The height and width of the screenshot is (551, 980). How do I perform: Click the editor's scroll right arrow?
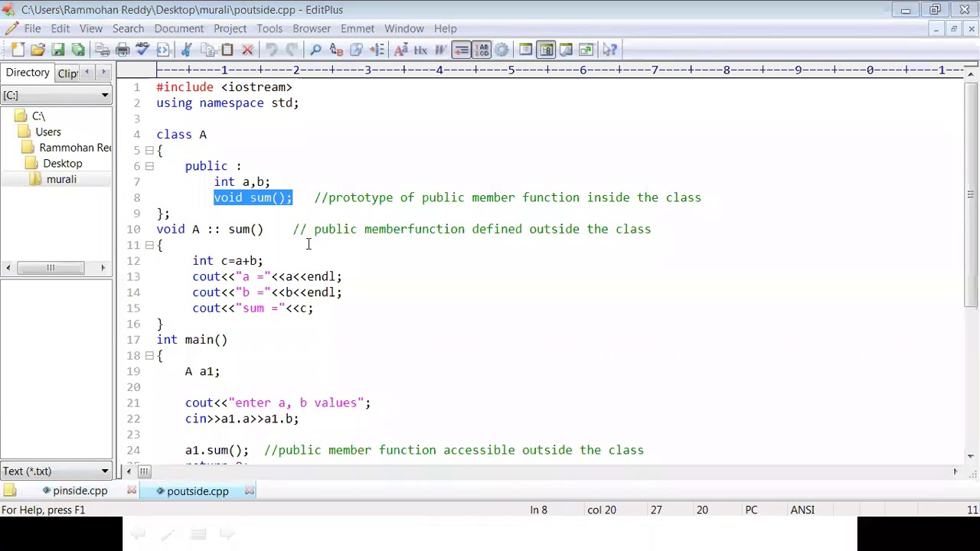tap(955, 471)
